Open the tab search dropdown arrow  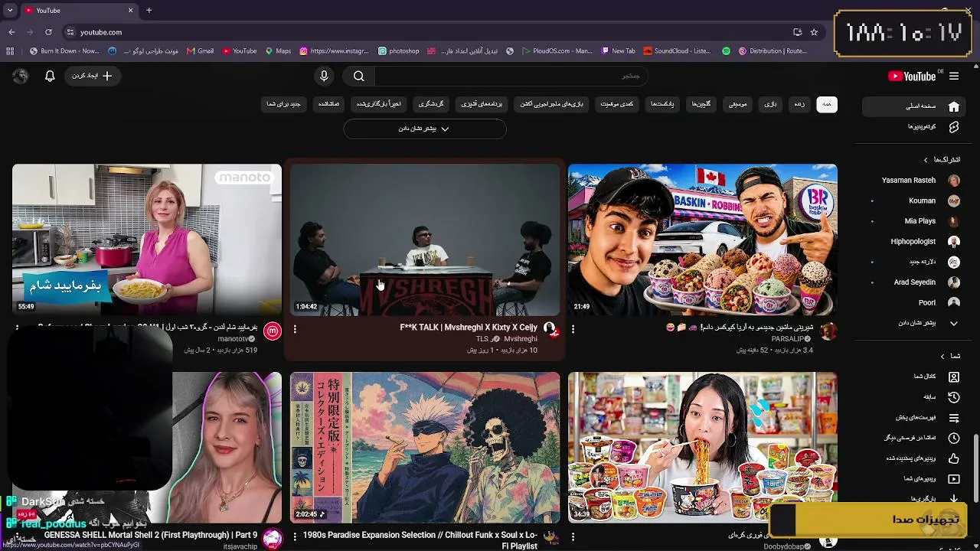pos(10,11)
